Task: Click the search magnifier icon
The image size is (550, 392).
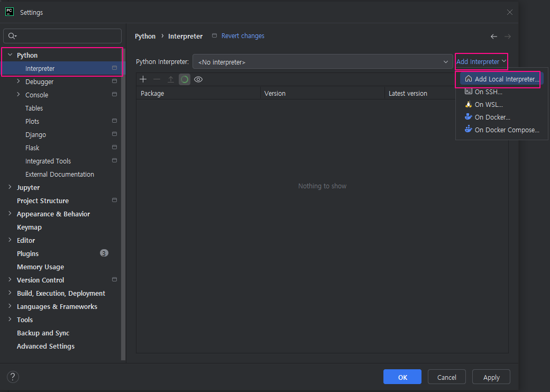Action: [x=12, y=36]
